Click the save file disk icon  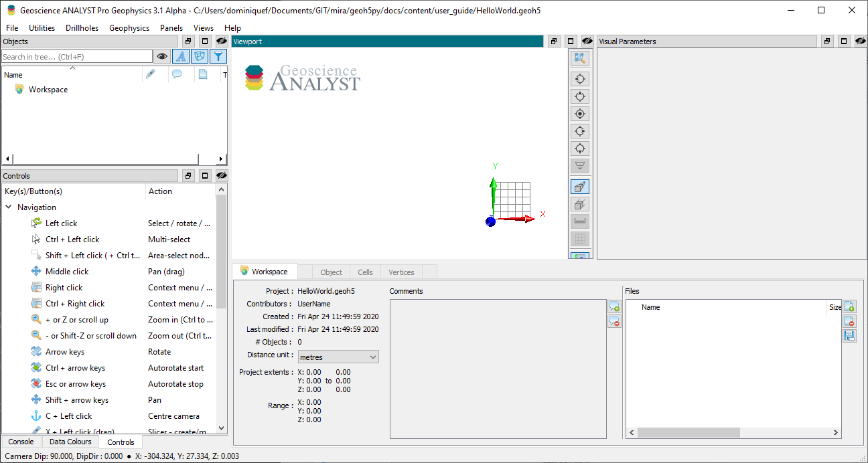(x=849, y=336)
